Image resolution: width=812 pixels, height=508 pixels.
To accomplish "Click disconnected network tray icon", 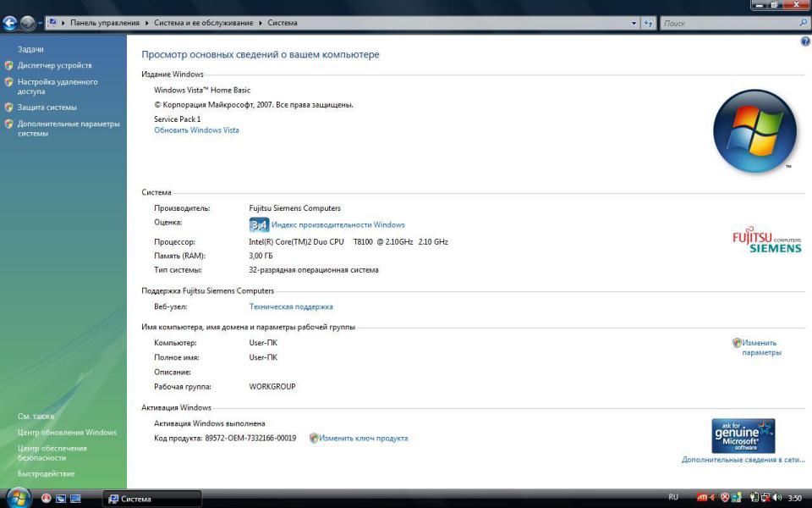I will [x=765, y=498].
